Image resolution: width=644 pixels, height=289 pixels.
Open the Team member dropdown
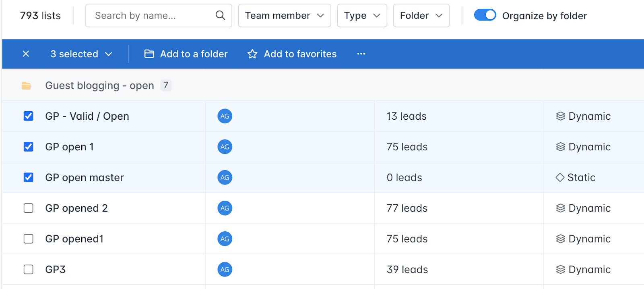click(285, 16)
